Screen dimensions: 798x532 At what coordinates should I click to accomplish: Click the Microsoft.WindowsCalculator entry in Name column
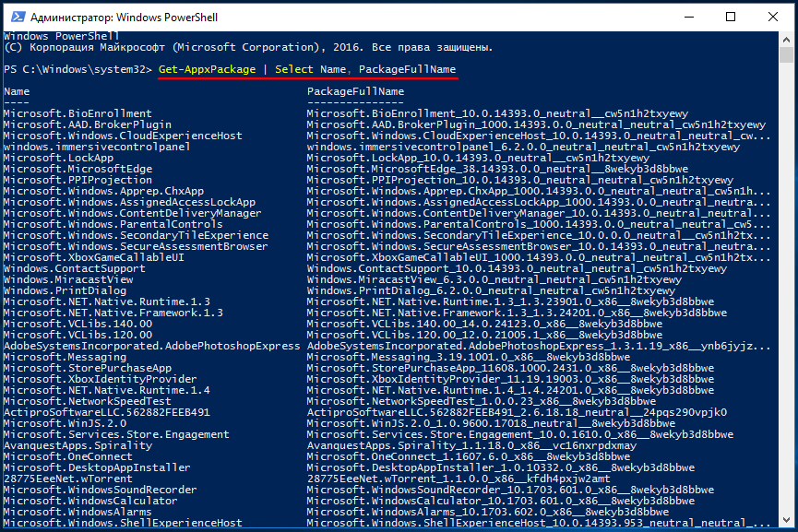90,501
